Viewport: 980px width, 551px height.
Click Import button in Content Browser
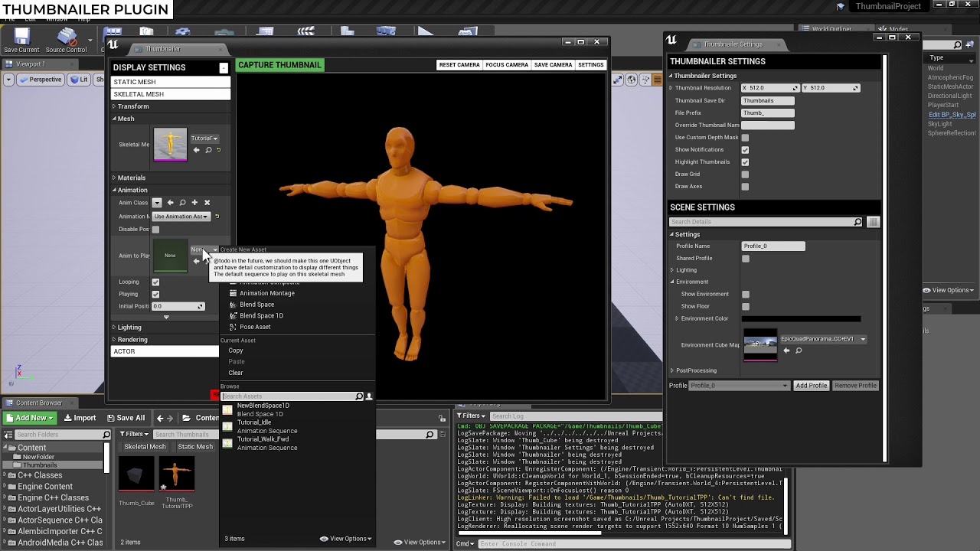tap(80, 418)
